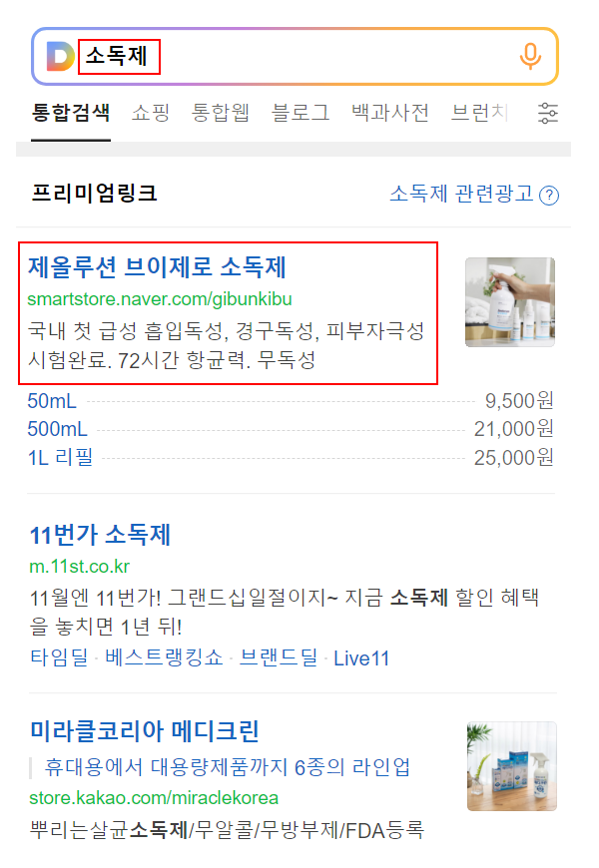This screenshot has width=599, height=868.
Task: Open the 제올루션 브이제로 소독제 link
Action: (157, 266)
